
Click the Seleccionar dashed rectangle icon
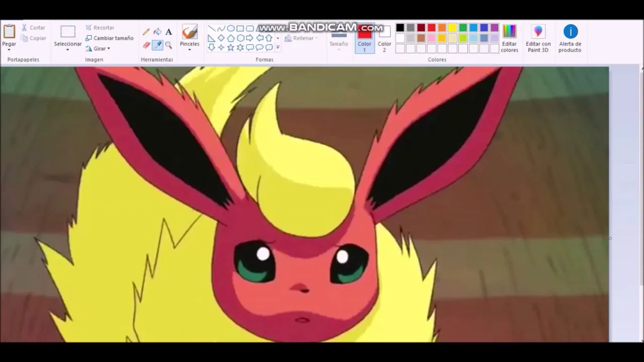click(x=68, y=32)
